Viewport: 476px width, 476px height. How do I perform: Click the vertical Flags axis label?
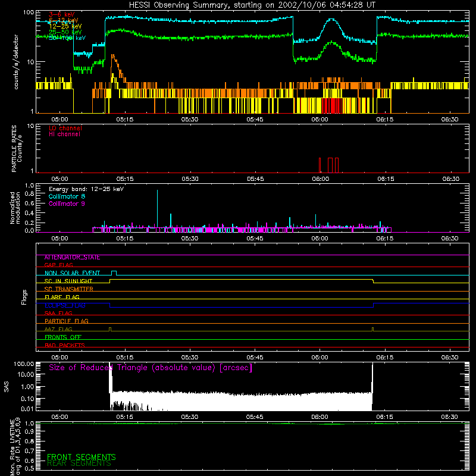tap(24, 297)
